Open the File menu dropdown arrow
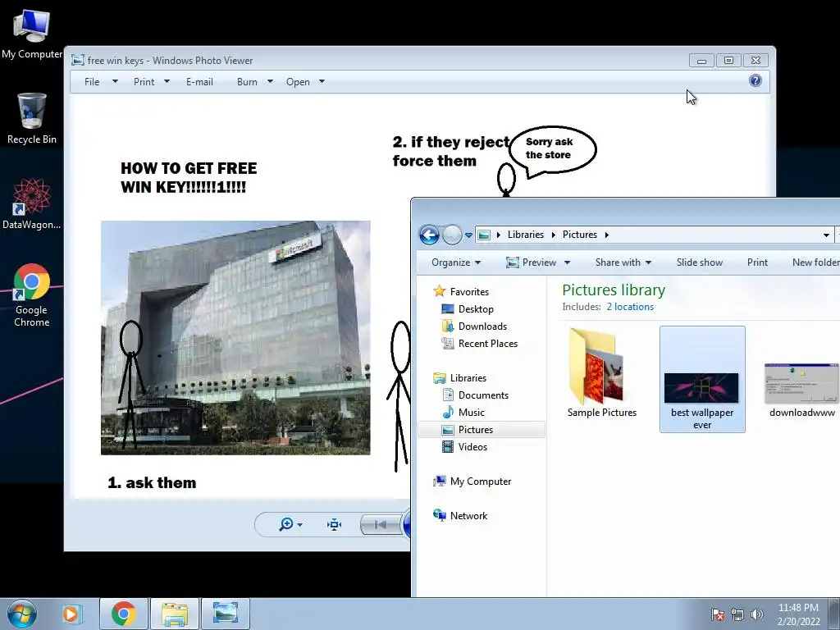 tap(115, 82)
